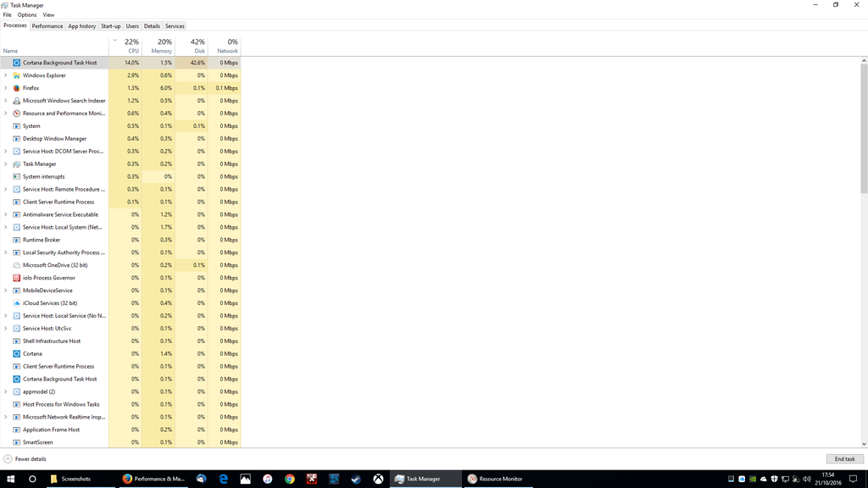The image size is (868, 488).
Task: Expand the appmodel (2) group
Action: point(6,391)
